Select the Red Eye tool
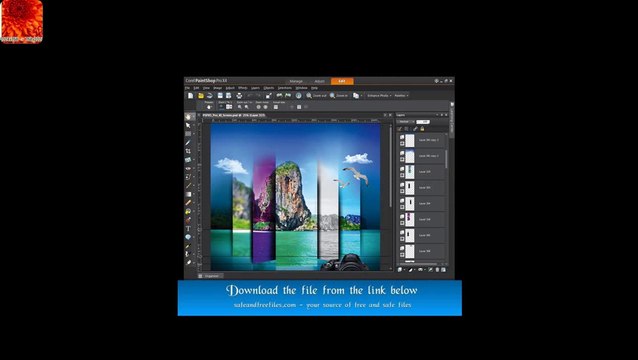Viewport: 638px width, 360px height. pyautogui.click(x=188, y=168)
